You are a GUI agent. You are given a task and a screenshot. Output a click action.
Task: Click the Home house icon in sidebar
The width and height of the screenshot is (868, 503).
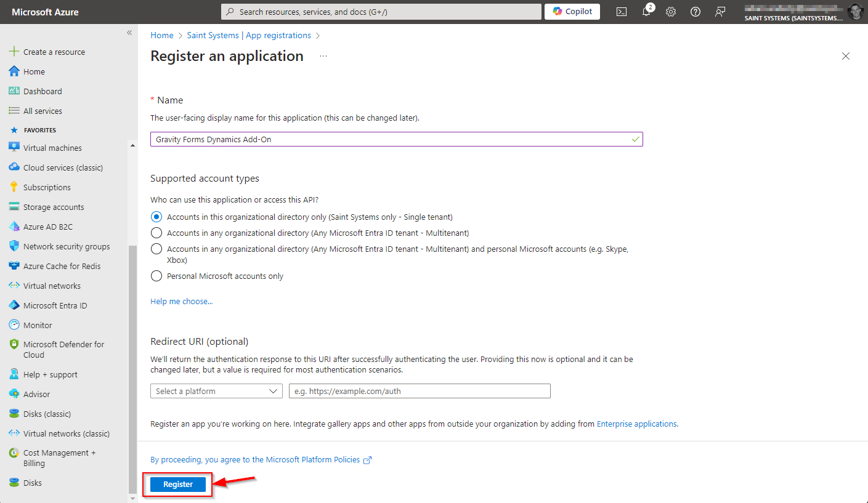coord(14,71)
